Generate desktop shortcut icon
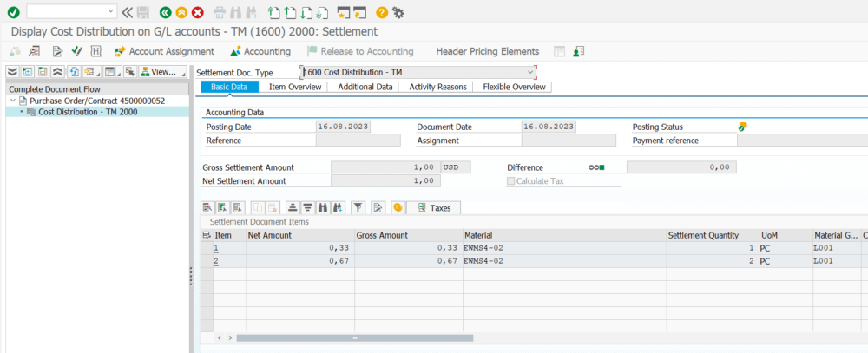 pos(360,11)
